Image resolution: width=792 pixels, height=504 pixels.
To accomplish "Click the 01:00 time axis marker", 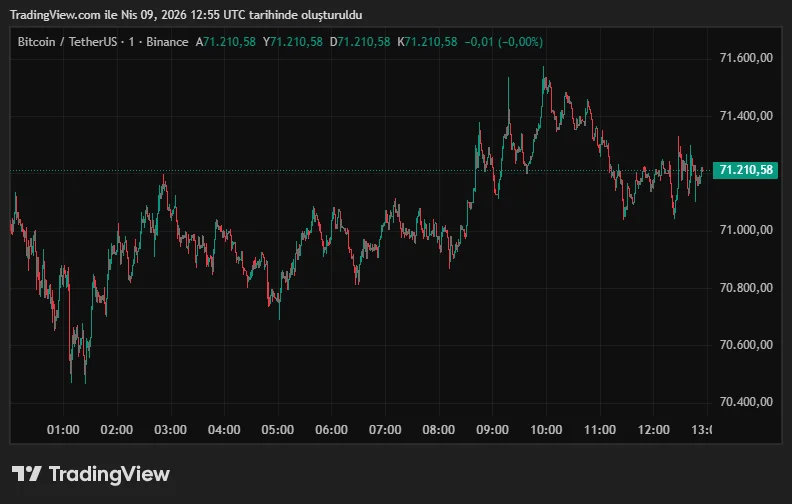I will click(x=63, y=429).
